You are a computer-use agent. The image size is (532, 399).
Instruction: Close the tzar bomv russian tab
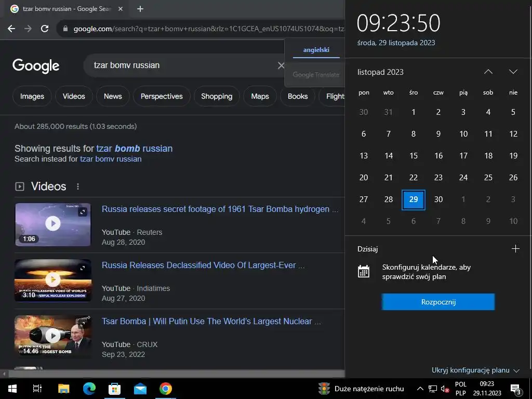pos(120,9)
